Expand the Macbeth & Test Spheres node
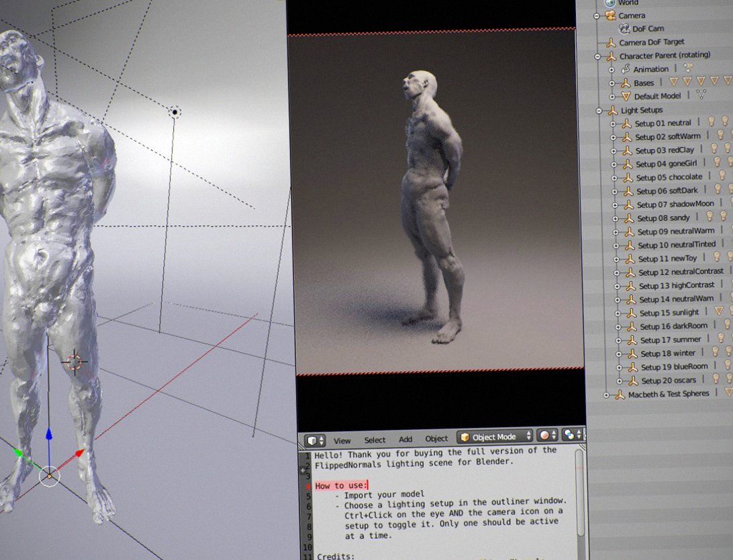733x560 pixels. pos(606,395)
